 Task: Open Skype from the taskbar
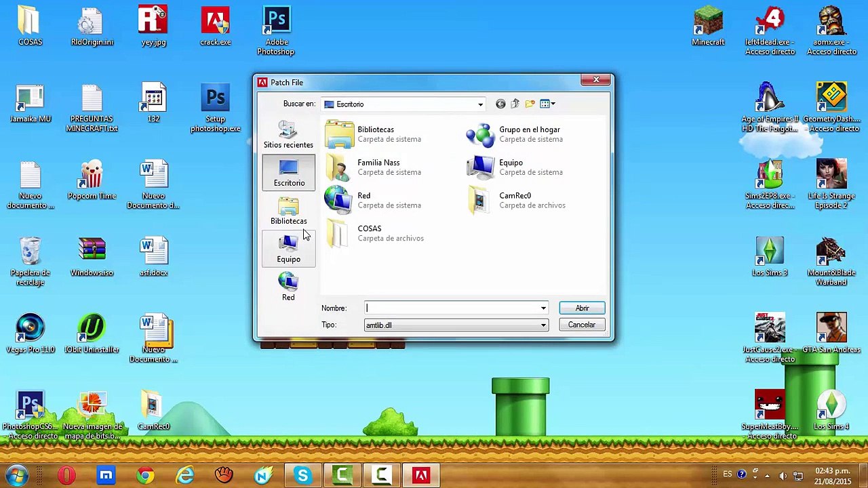[x=302, y=476]
